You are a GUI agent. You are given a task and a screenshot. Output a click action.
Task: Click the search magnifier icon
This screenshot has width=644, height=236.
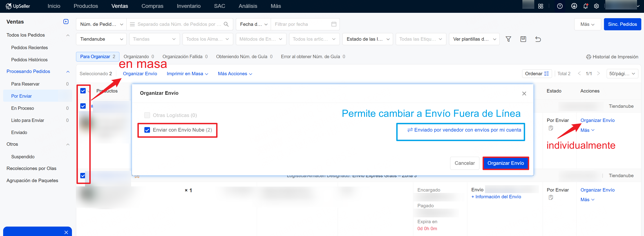coord(226,24)
